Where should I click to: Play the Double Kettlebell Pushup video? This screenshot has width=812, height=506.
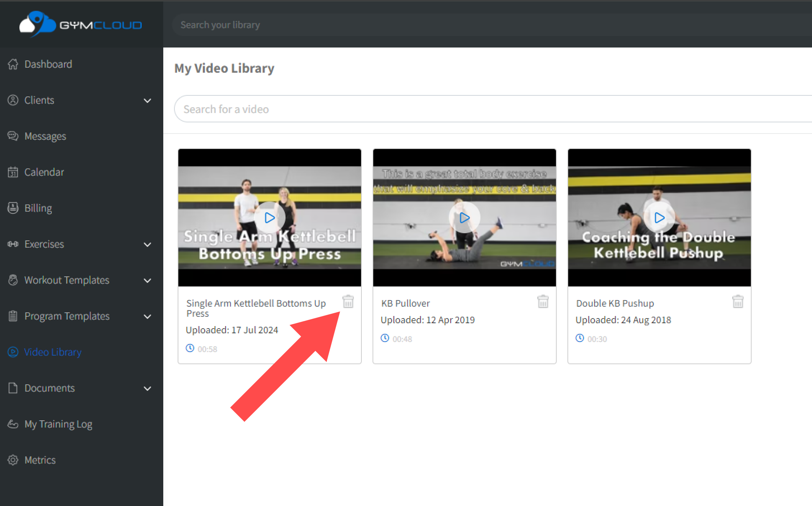(x=660, y=218)
